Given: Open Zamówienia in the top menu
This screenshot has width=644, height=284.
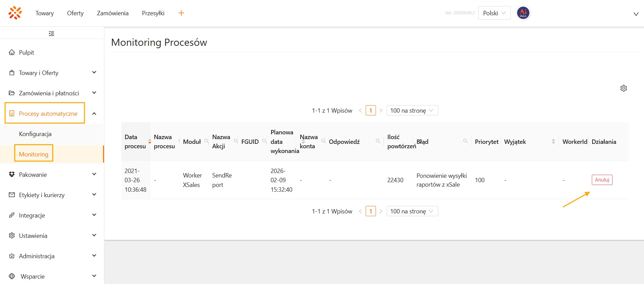Looking at the screenshot, I should click(x=113, y=13).
